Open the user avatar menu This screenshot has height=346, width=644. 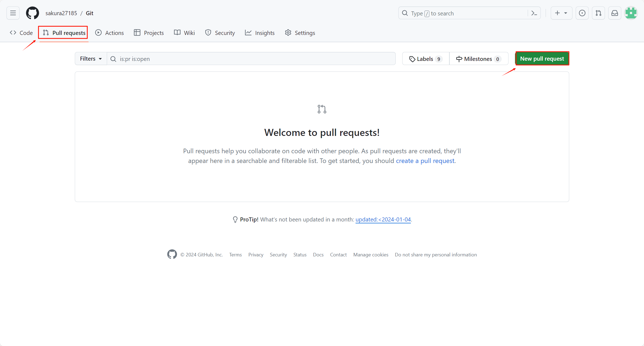631,13
